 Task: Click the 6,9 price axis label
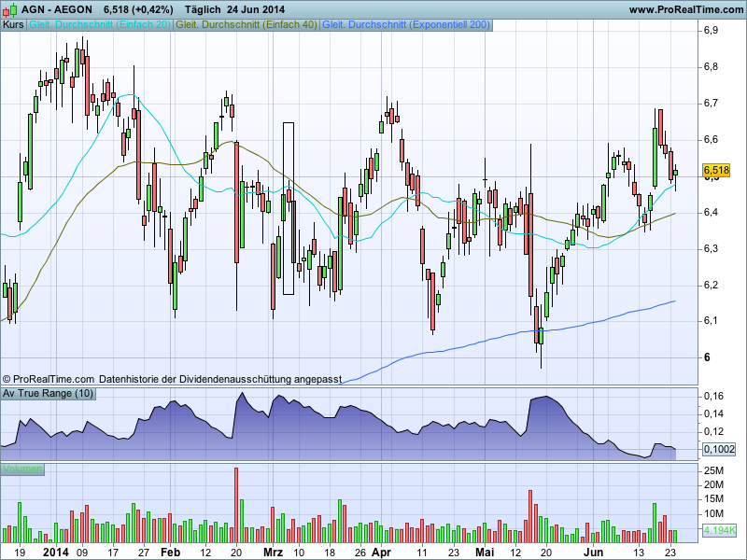(711, 30)
